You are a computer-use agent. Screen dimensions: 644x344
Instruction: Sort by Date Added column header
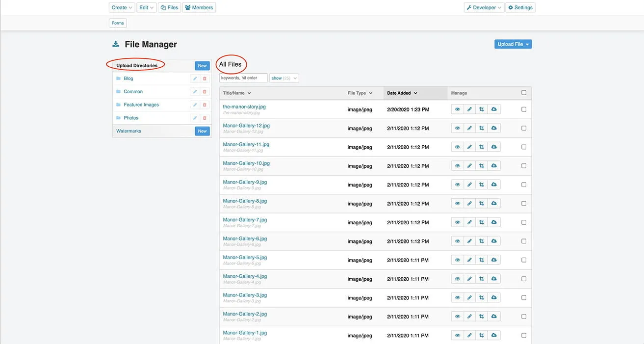click(402, 93)
